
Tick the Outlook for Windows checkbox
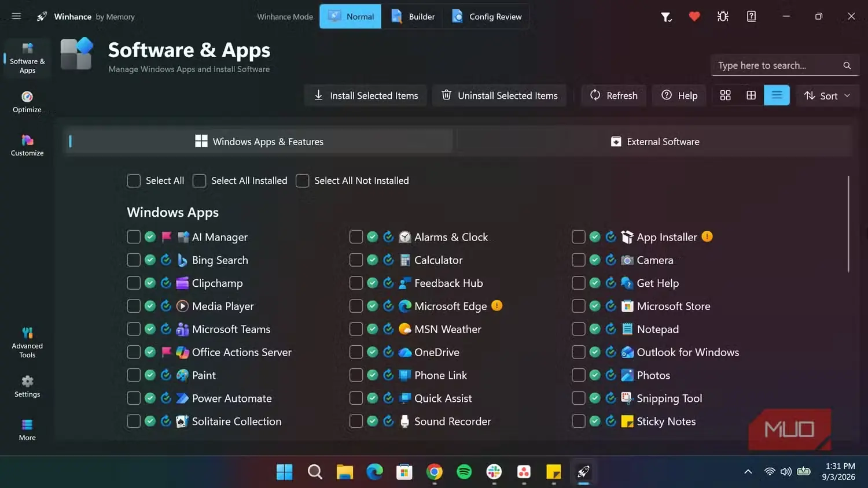pos(578,352)
